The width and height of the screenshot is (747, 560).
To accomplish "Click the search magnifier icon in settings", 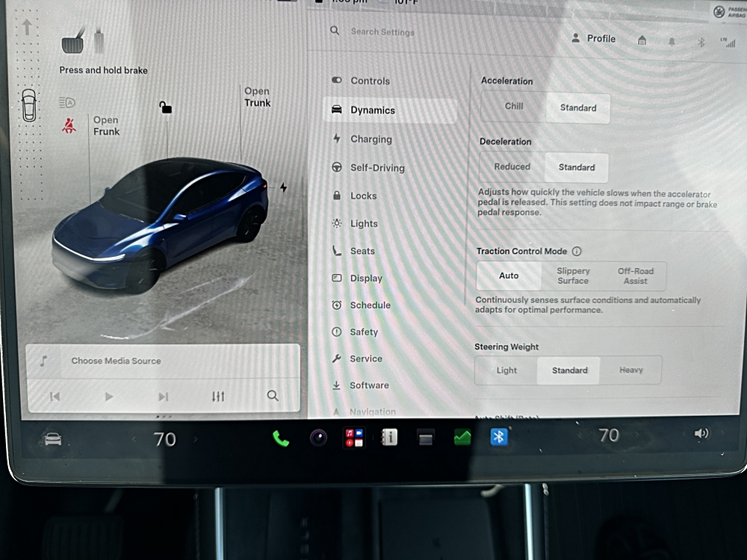I will [335, 31].
